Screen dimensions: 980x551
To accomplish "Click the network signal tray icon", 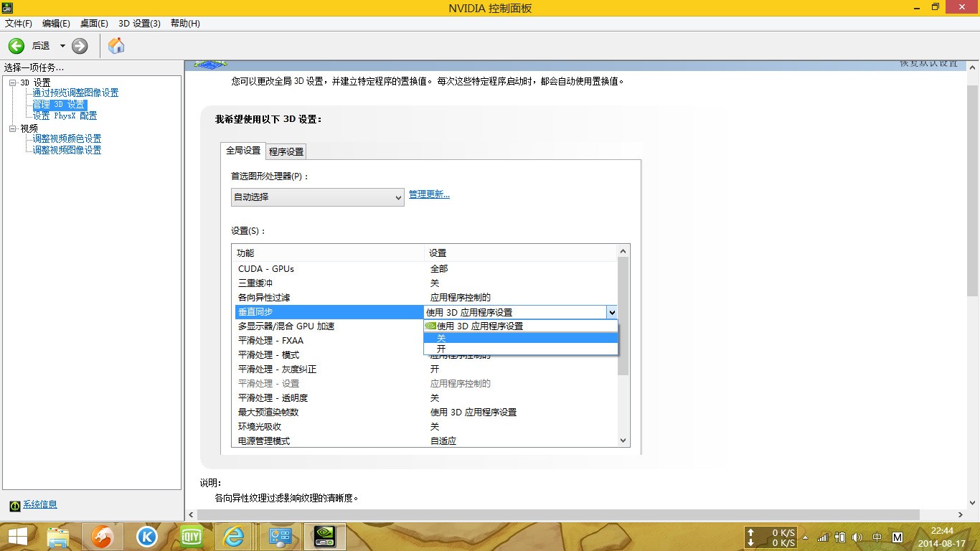I will pos(823,537).
